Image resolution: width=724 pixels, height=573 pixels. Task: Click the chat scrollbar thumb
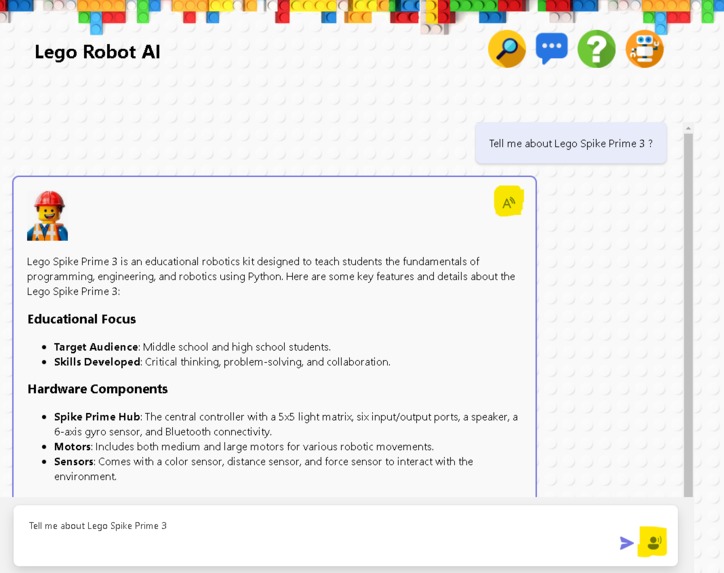[x=688, y=315]
